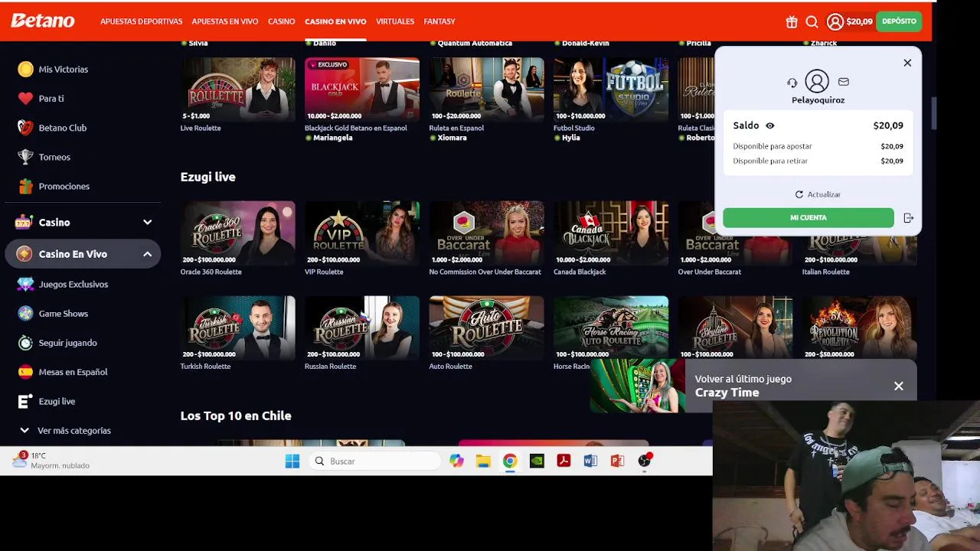
Task: Open the account avatar icon in the header
Action: (835, 22)
